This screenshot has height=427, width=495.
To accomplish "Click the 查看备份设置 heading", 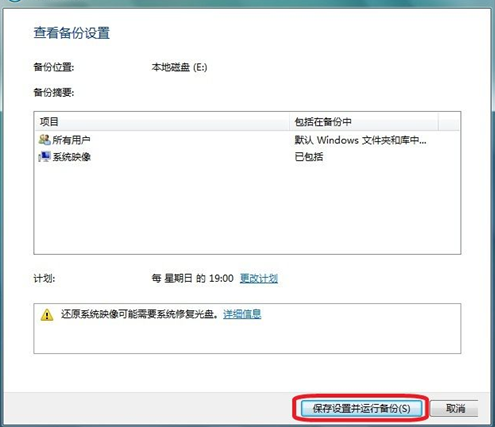I will coord(72,33).
